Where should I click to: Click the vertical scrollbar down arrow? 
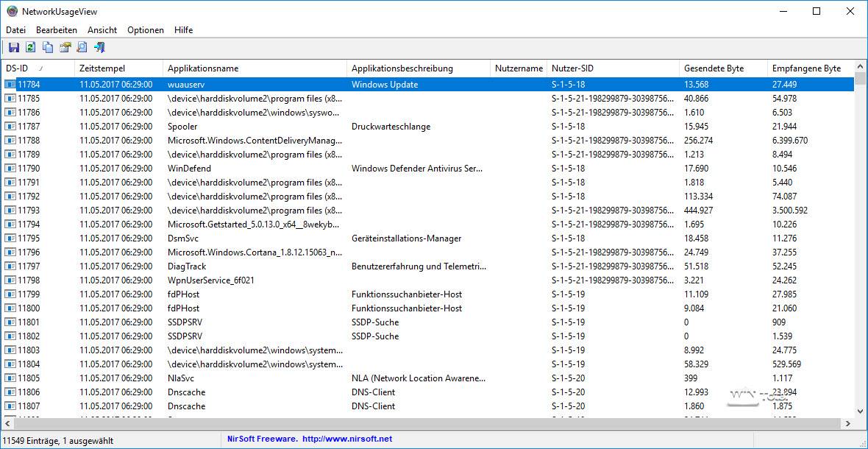pyautogui.click(x=861, y=411)
